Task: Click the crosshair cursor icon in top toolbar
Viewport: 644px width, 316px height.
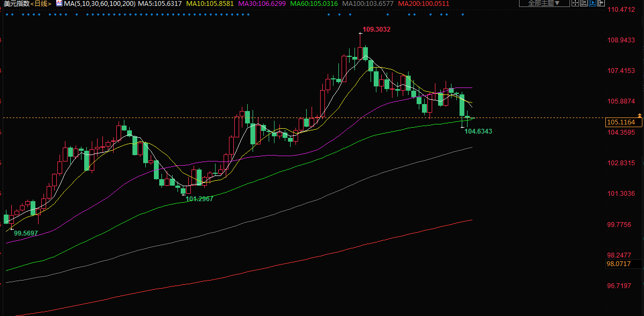Action: (575, 3)
